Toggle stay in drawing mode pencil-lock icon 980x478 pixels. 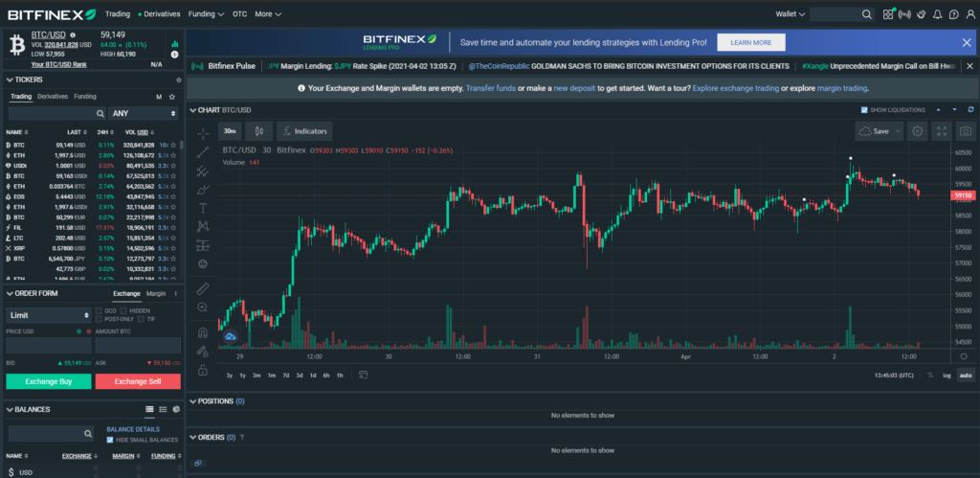[x=203, y=351]
